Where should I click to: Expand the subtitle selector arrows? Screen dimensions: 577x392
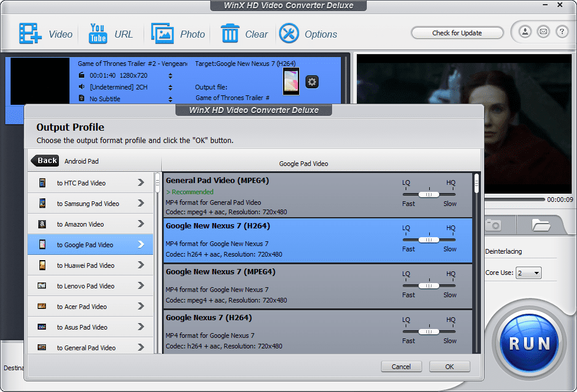(x=170, y=99)
